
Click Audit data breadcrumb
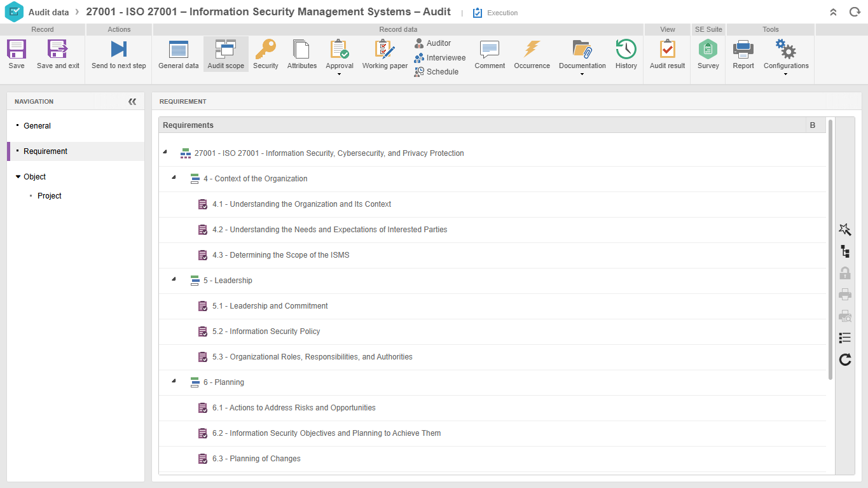[48, 12]
